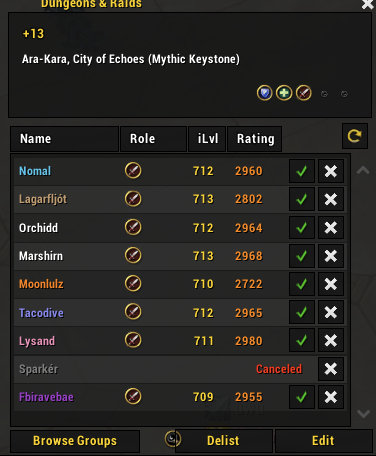The height and width of the screenshot is (456, 376).
Task: Refresh the applicant list
Action: point(355,136)
